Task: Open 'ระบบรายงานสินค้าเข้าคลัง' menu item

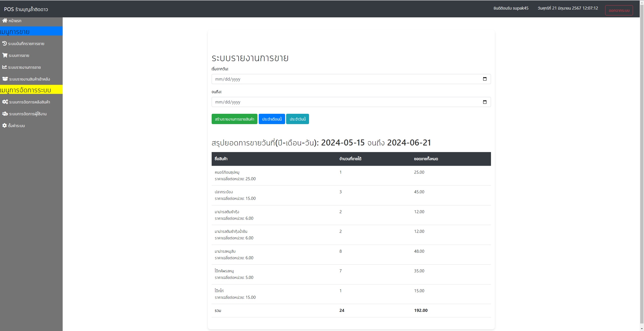Action: point(29,79)
